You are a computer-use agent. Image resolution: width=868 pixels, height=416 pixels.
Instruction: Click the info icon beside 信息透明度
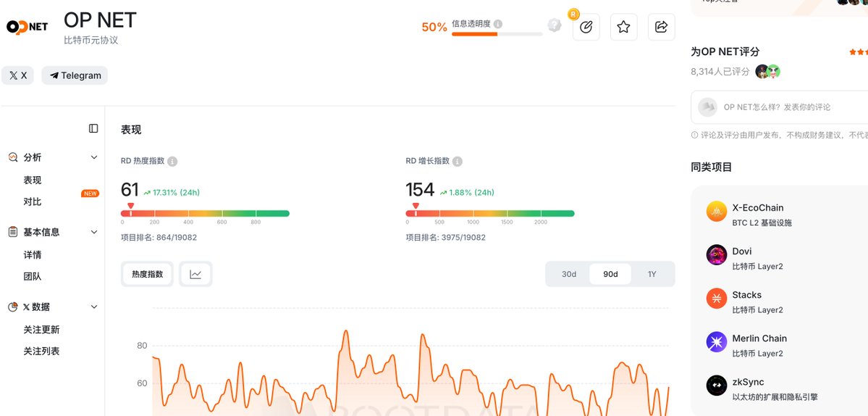click(x=498, y=24)
